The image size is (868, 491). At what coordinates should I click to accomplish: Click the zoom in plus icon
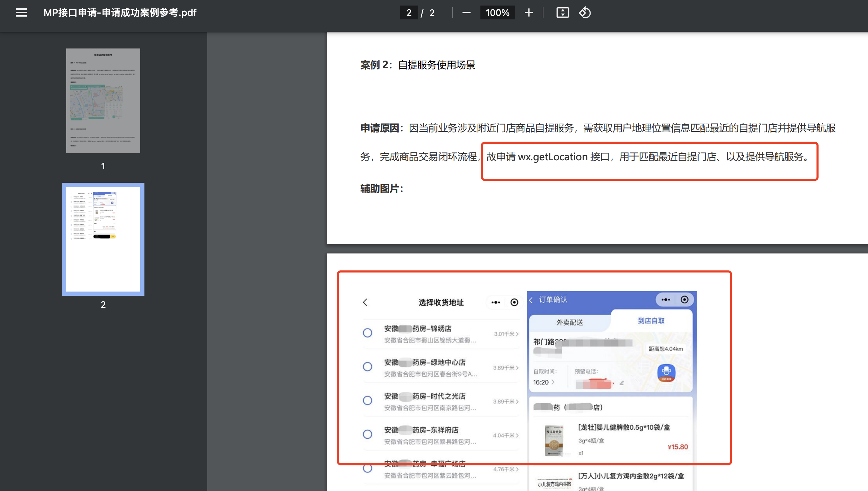pos(529,13)
